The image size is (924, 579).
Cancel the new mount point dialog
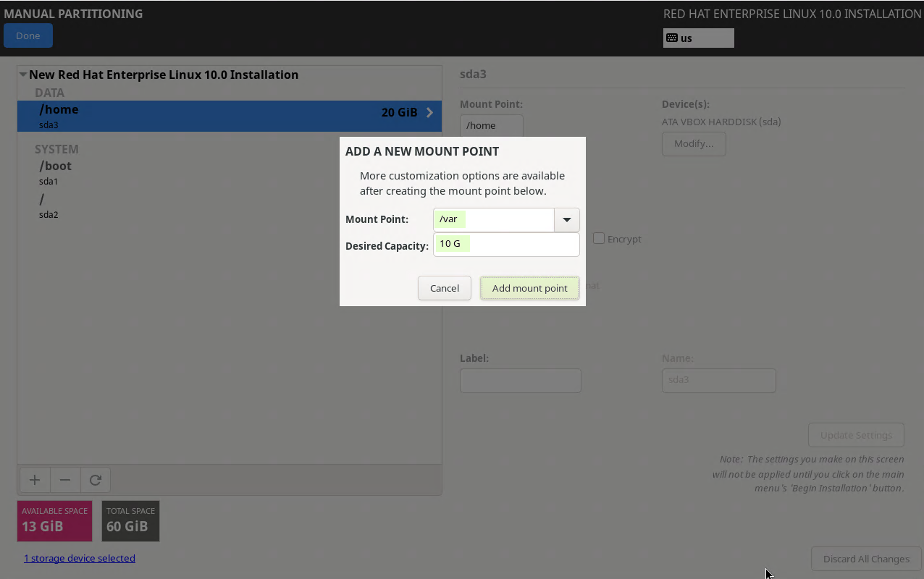pyautogui.click(x=445, y=288)
